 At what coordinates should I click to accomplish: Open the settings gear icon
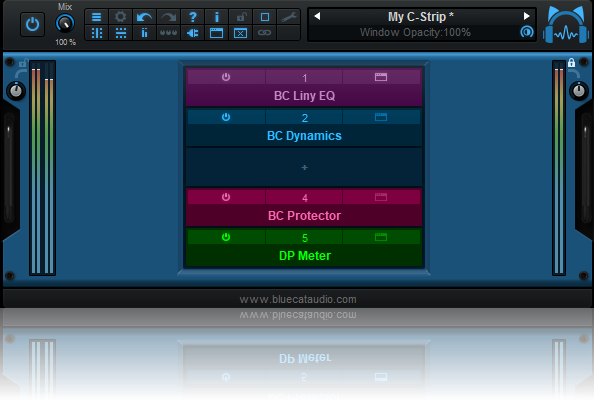pos(120,17)
